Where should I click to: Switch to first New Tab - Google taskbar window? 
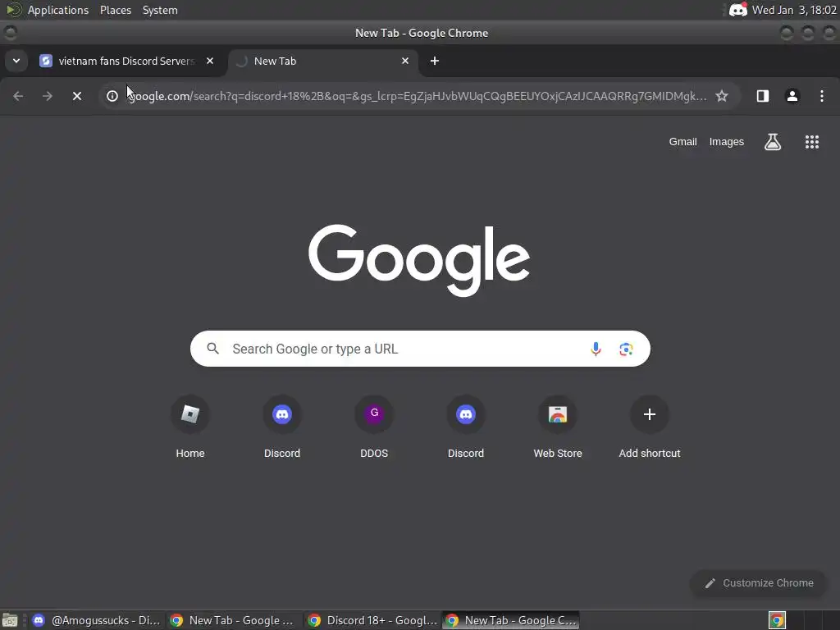(232, 620)
